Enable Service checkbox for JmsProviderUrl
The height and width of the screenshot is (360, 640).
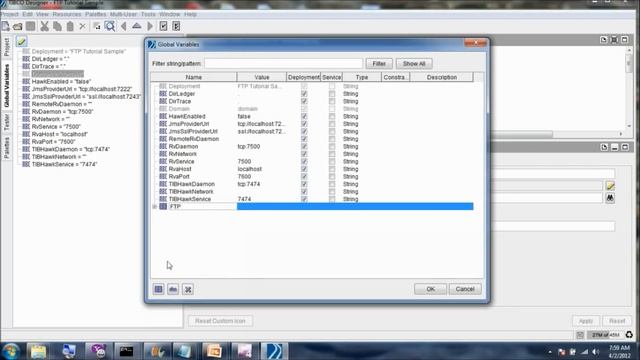click(332, 124)
